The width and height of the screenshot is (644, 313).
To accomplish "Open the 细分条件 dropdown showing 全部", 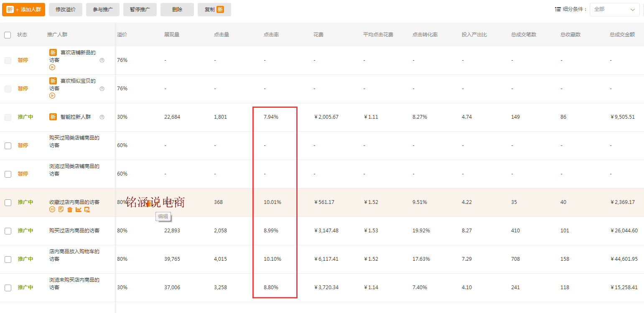I will point(614,9).
